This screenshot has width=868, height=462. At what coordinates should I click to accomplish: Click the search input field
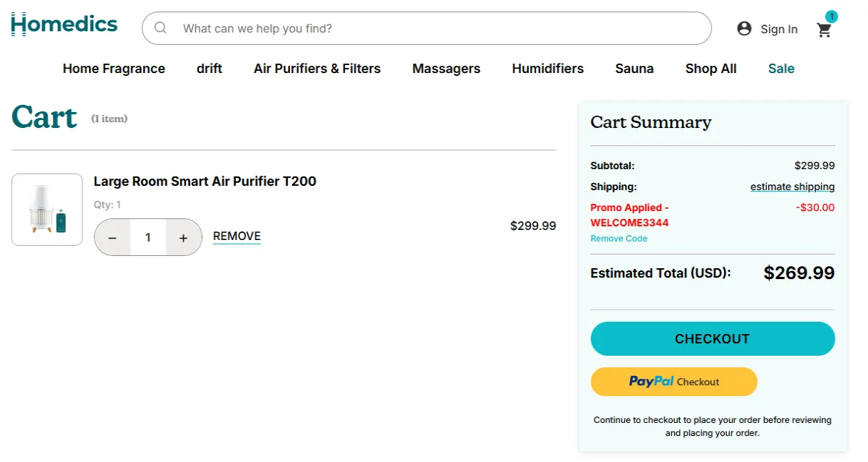pyautogui.click(x=427, y=28)
